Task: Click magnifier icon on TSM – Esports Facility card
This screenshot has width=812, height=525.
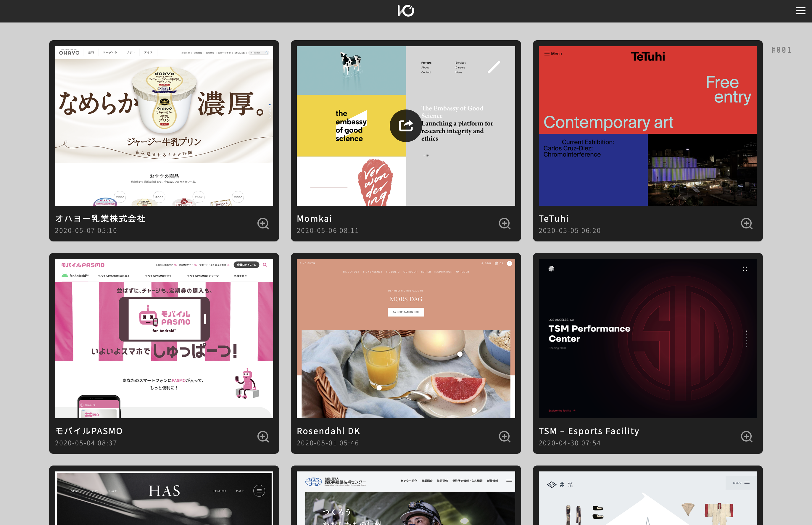Action: [747, 436]
